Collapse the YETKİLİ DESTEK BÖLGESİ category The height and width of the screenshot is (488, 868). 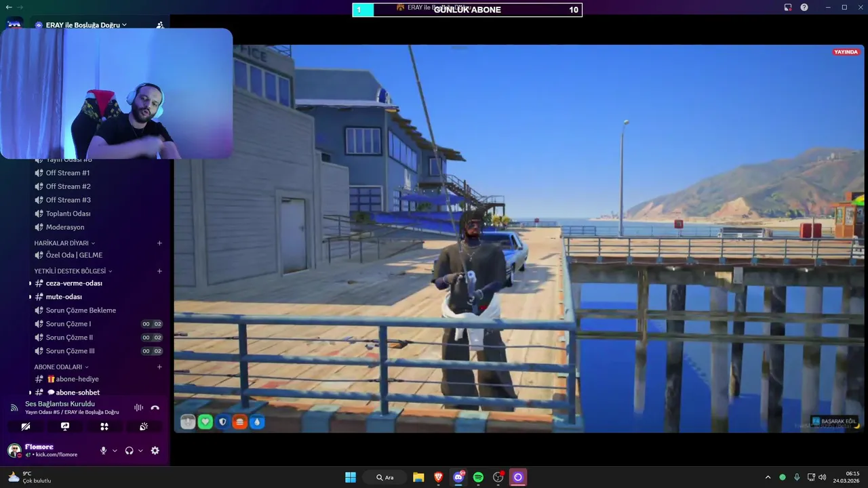(73, 271)
